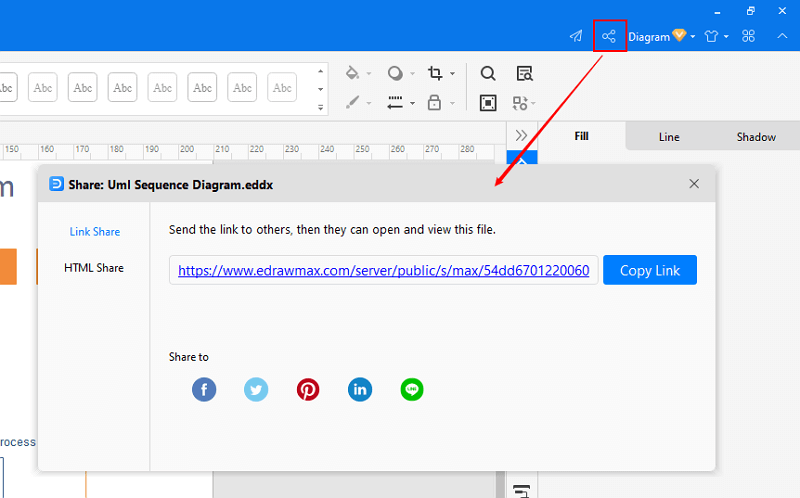
Task: Click the magnifier Search icon
Action: pyautogui.click(x=488, y=73)
